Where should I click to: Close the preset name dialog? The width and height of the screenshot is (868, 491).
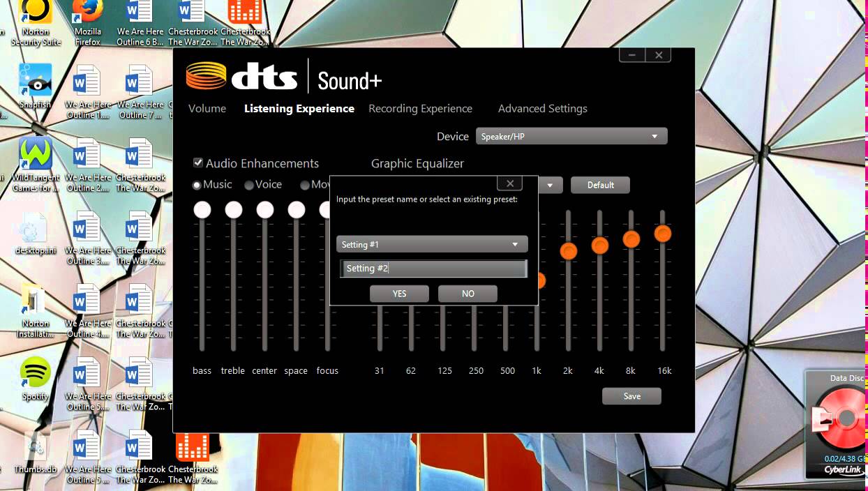pos(509,183)
